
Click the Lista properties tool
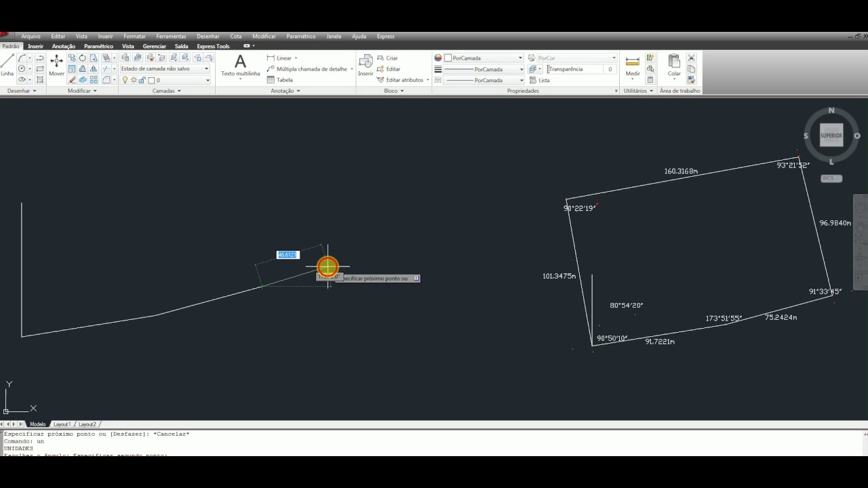coord(539,80)
